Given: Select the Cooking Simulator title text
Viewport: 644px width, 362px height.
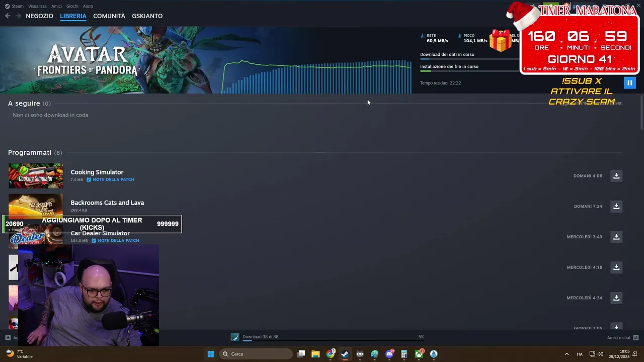Looking at the screenshot, I should point(97,172).
